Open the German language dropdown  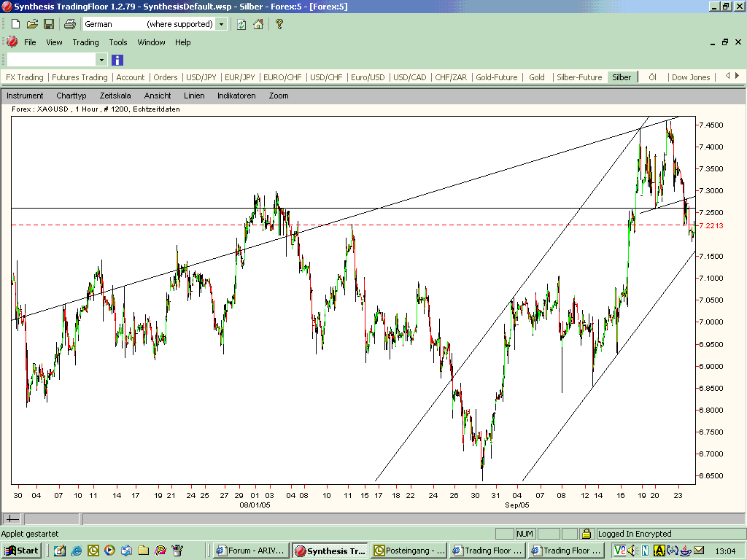[x=221, y=24]
